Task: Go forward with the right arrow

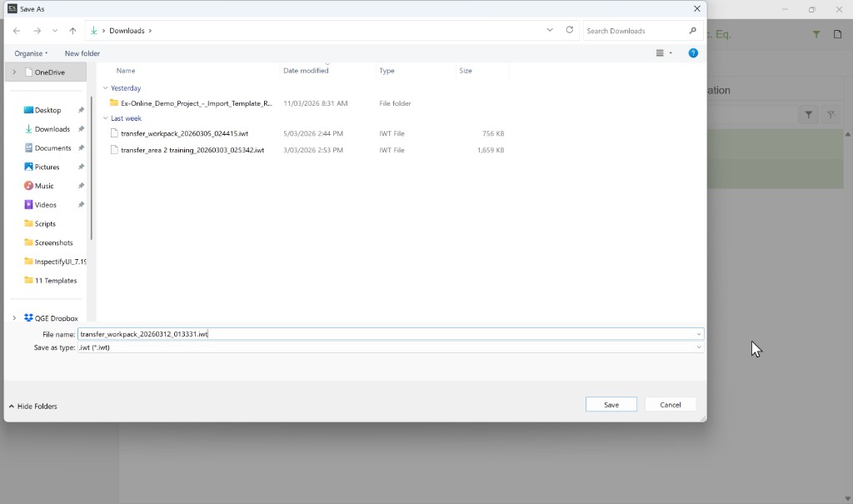Action: point(37,31)
